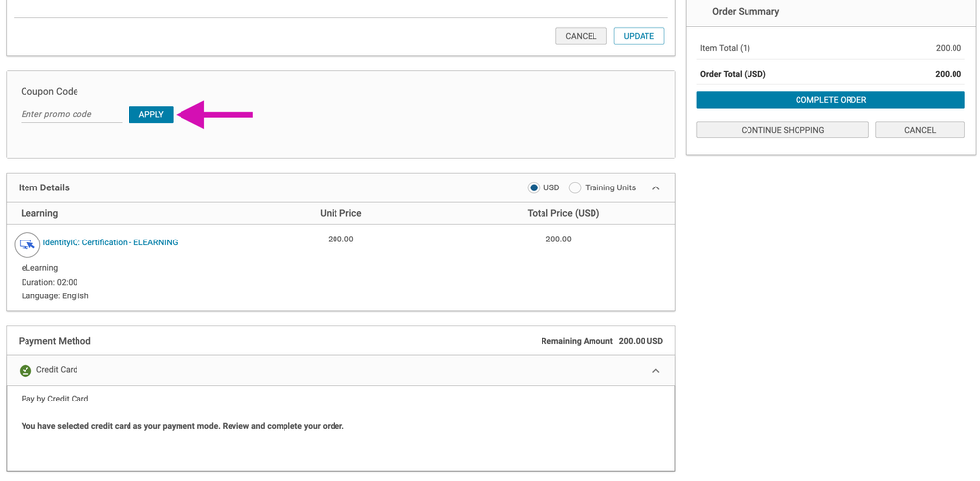Focus the Enter promo code field

click(71, 115)
